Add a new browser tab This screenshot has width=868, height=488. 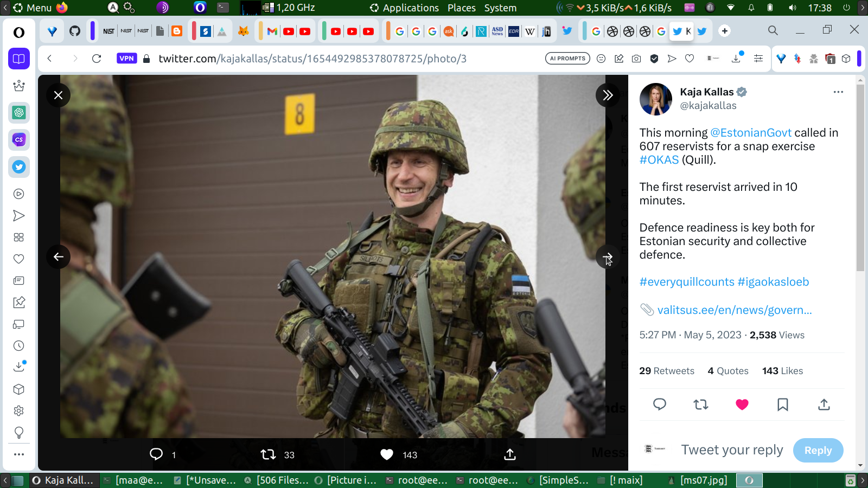tap(725, 31)
